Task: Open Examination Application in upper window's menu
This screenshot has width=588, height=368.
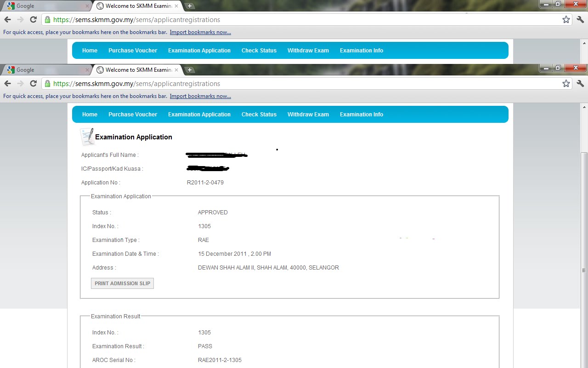Action: (199, 51)
